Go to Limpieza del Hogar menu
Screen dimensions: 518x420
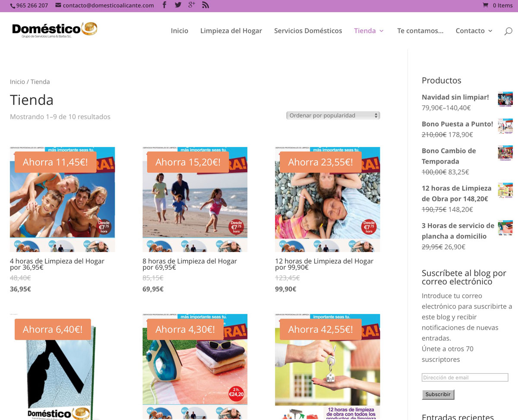pyautogui.click(x=231, y=31)
